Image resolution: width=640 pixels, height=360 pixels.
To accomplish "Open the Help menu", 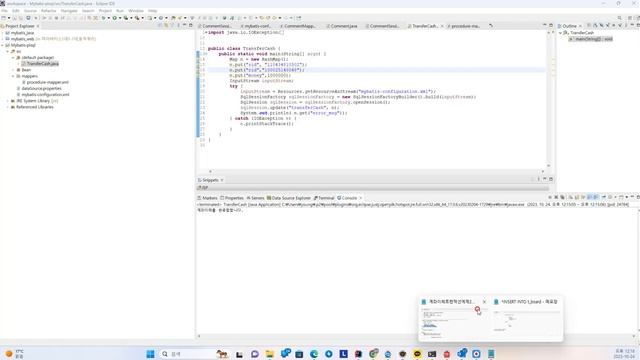I will [153, 11].
